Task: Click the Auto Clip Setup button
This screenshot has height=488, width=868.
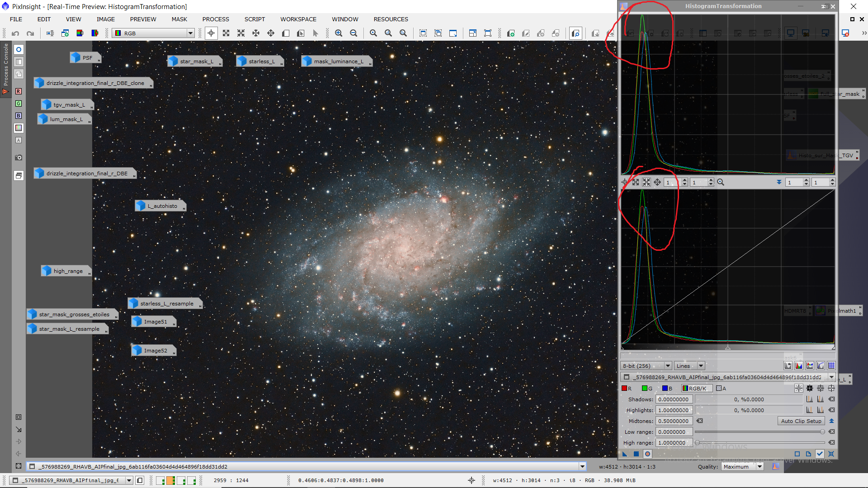Action: [801, 421]
